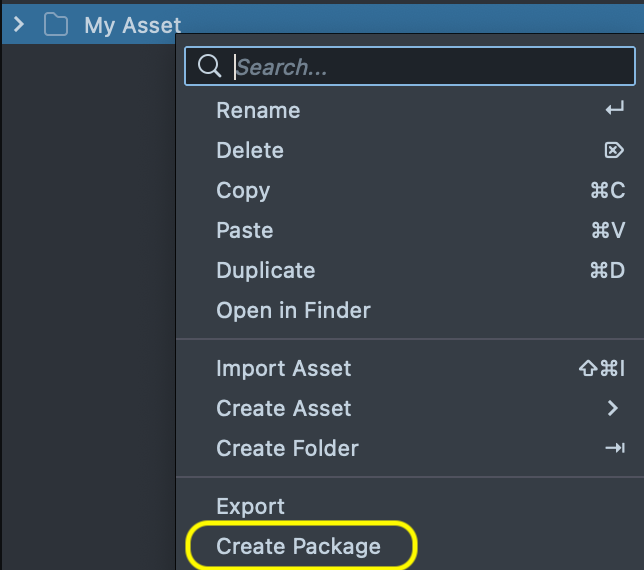Click the Create Folder tab-key icon

(614, 448)
